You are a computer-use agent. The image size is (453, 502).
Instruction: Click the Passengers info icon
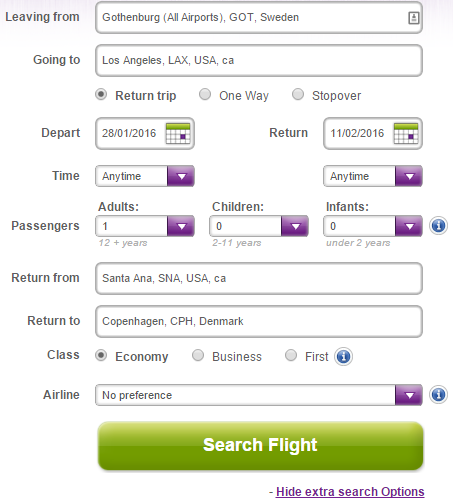pos(438,226)
